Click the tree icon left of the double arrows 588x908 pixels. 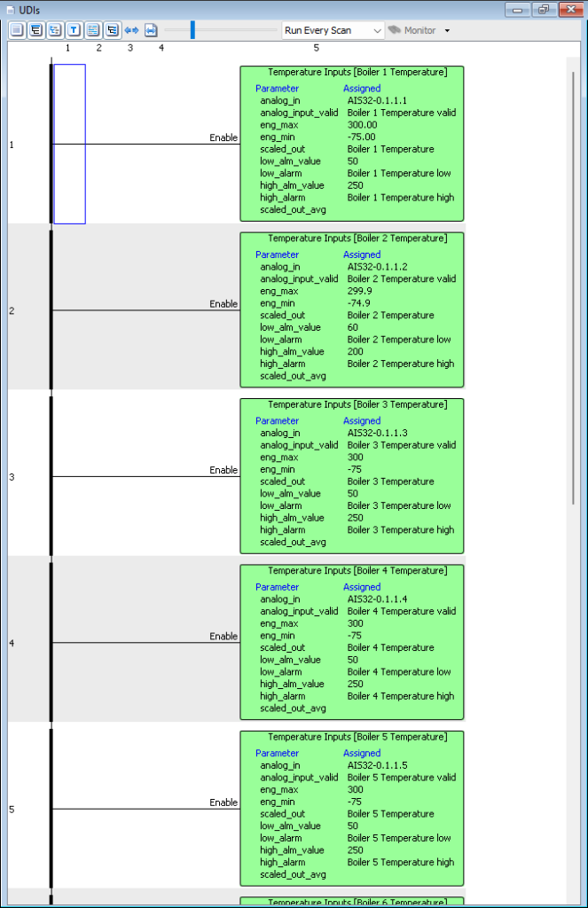tap(112, 30)
